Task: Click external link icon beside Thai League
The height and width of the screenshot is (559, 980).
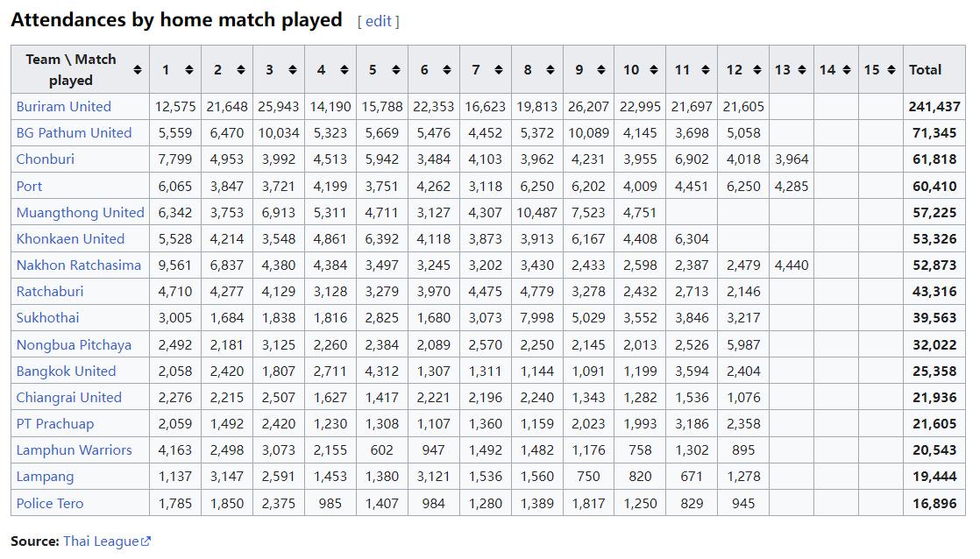Action: 146,541
